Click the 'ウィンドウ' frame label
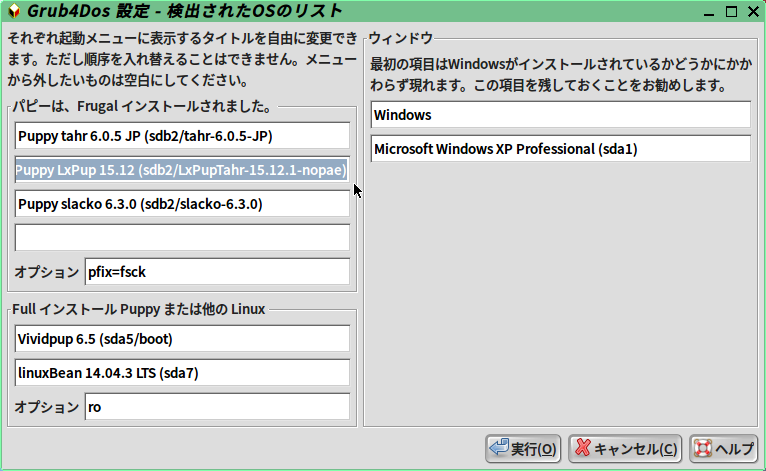Screen dimensions: 766x471 [x=401, y=38]
